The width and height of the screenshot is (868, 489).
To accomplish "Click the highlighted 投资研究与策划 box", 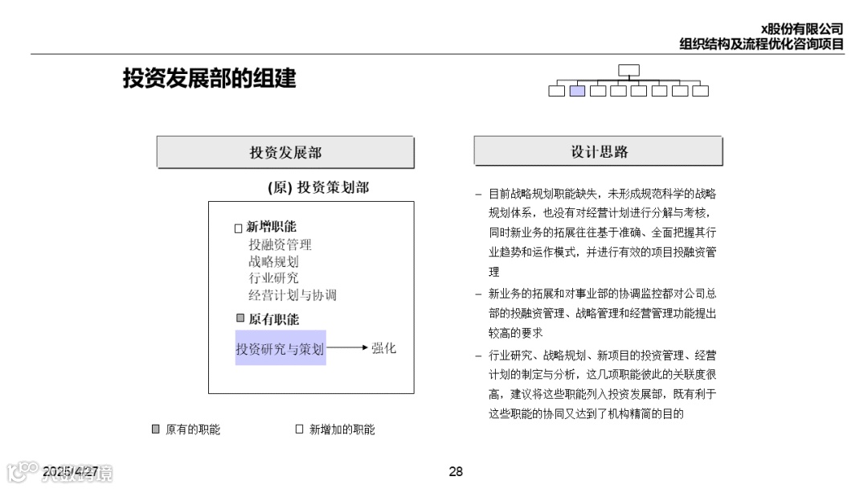I will pyautogui.click(x=280, y=347).
